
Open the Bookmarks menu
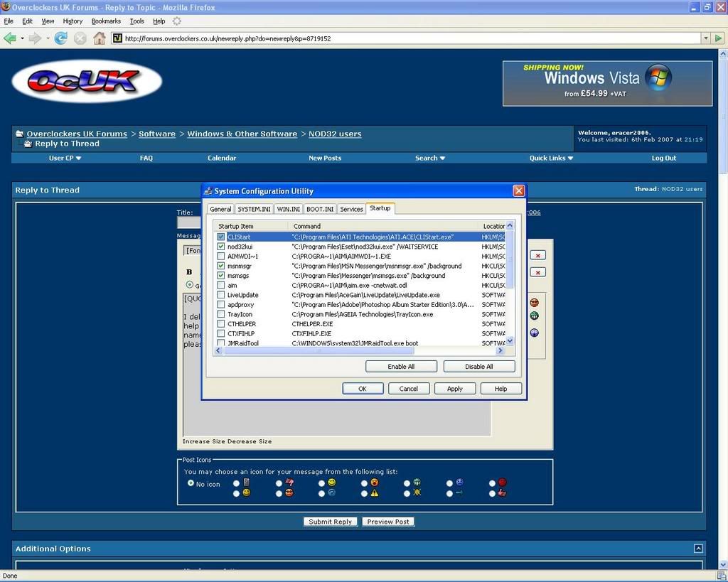(106, 21)
